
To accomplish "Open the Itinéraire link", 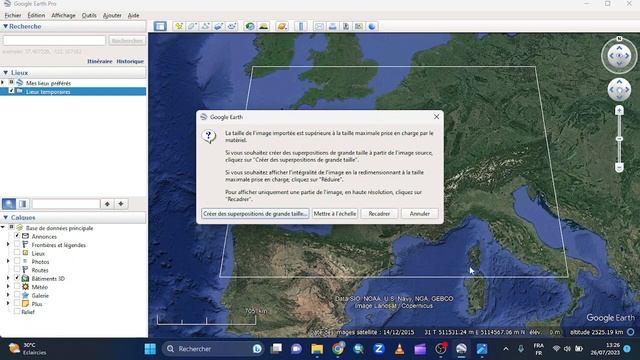I will pyautogui.click(x=100, y=61).
